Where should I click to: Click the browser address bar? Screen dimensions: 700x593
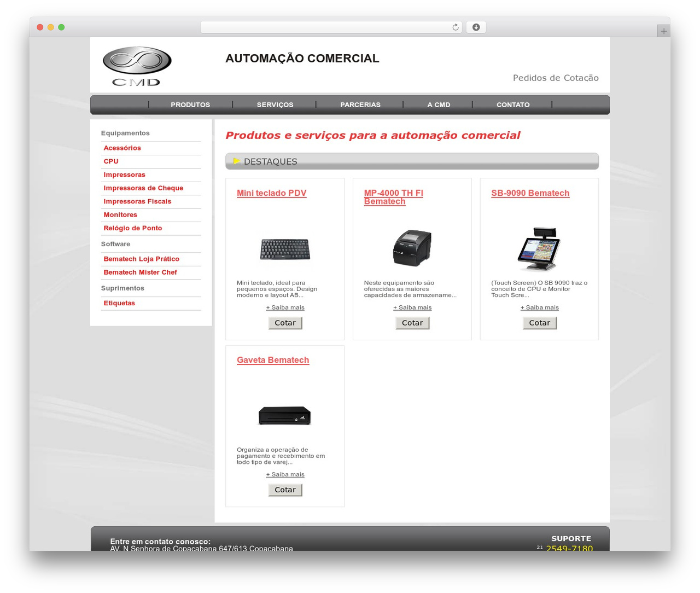(331, 27)
